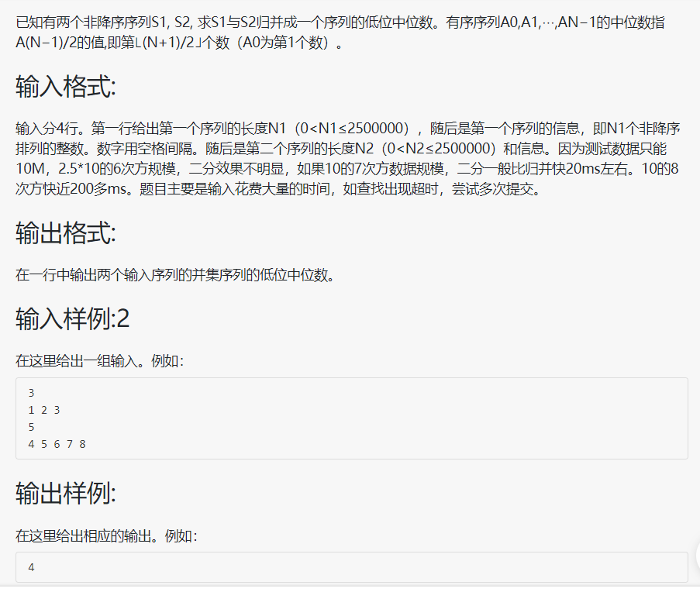Click the heading 输入格式:
The width and height of the screenshot is (700, 592).
pos(66,86)
